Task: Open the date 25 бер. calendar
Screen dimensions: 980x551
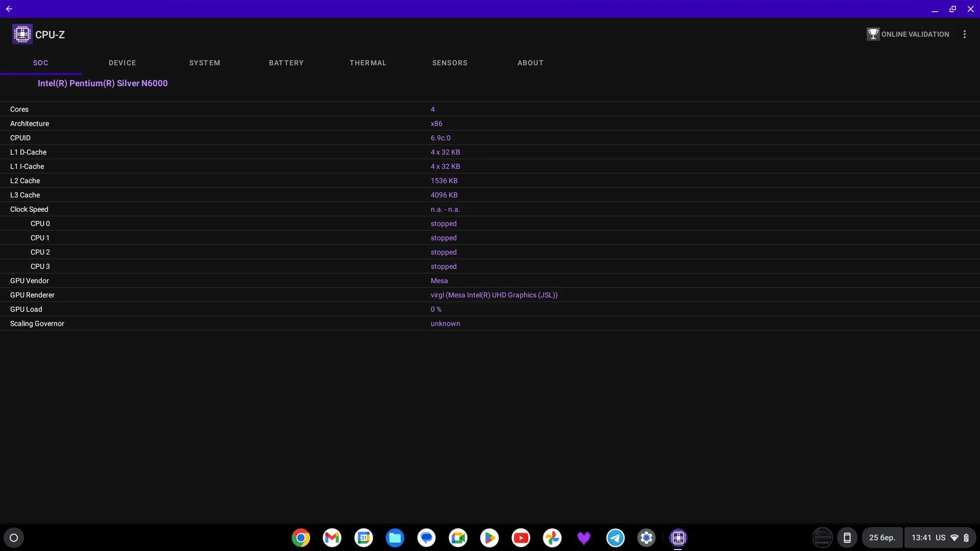Action: click(882, 538)
